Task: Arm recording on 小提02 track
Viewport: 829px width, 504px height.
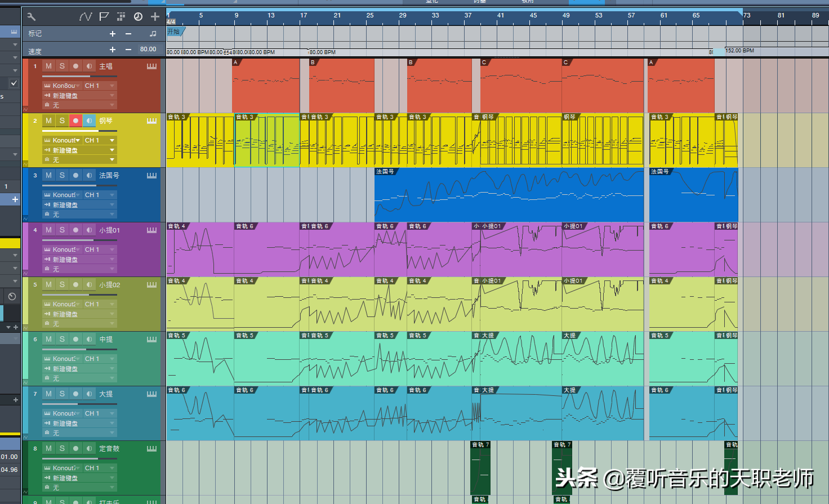Action: [75, 285]
